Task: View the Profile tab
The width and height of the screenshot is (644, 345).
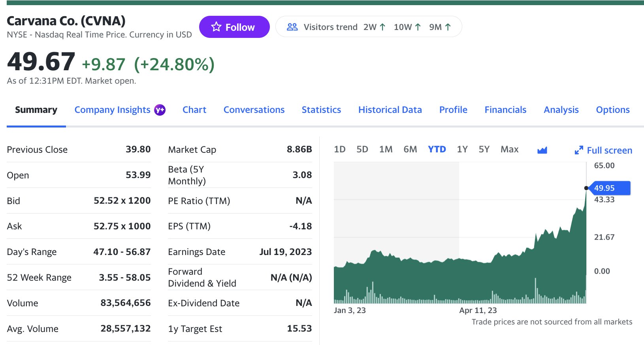Action: pos(453,110)
